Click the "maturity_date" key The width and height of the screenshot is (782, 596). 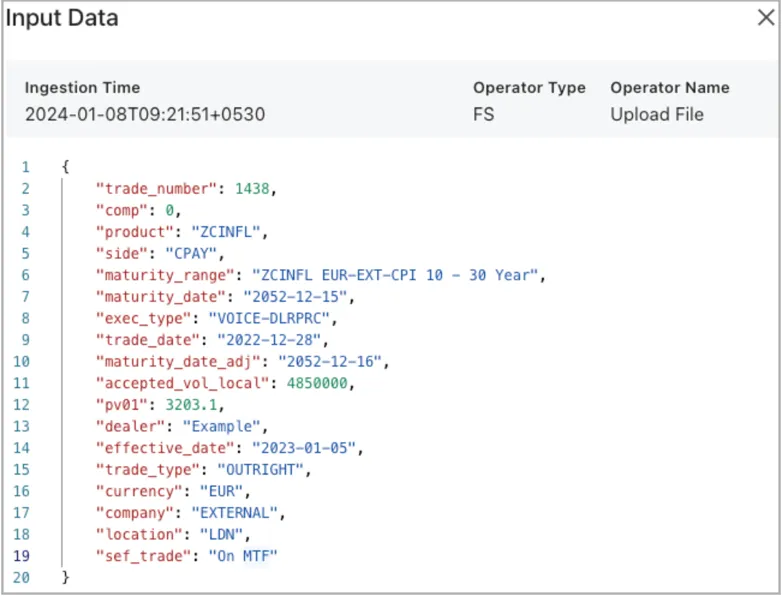[x=161, y=296]
